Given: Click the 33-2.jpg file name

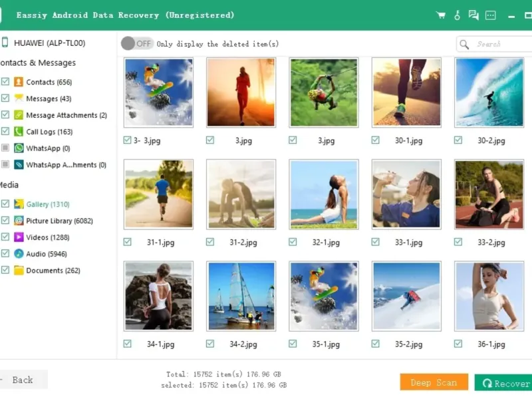Looking at the screenshot, I should click(x=491, y=243).
